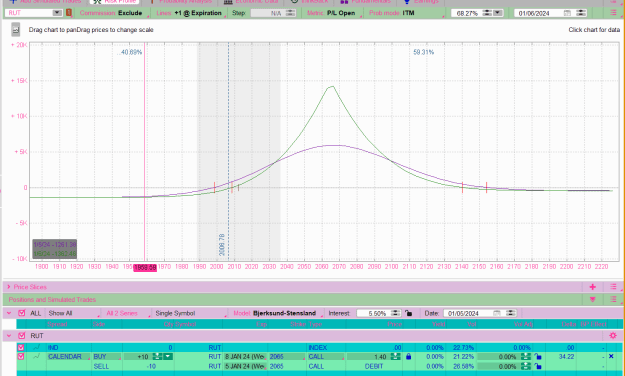Open quantity +10 dropdown arrow
This screenshot has height=376, width=625.
click(x=168, y=356)
